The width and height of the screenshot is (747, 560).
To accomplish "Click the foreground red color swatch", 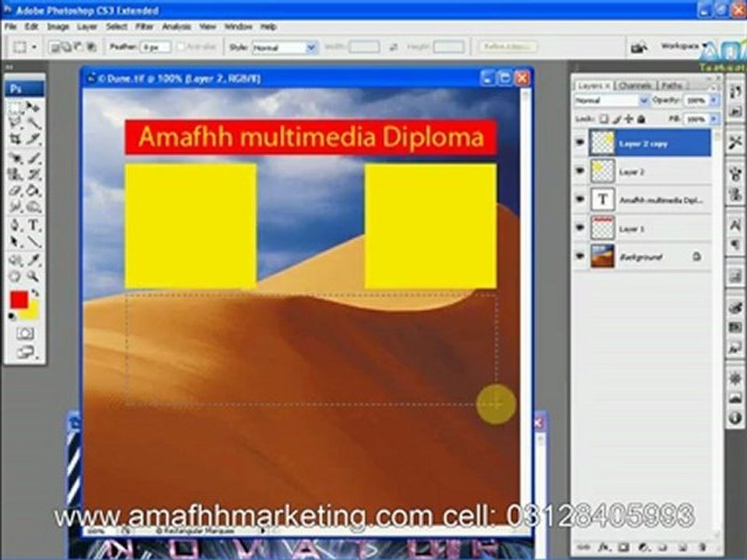I will pos(19,300).
